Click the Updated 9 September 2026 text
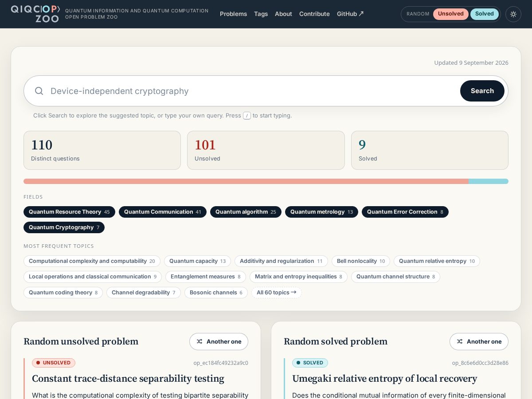Screen dimensions: 532x399 click(471, 63)
